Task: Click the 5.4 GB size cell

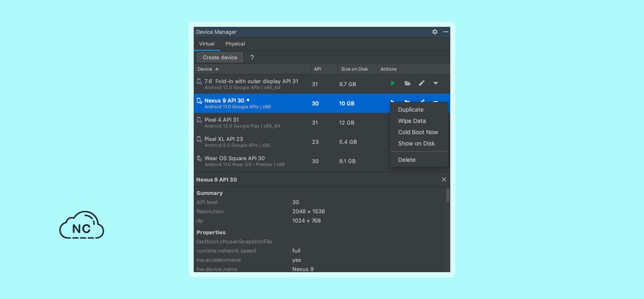Action: point(348,142)
